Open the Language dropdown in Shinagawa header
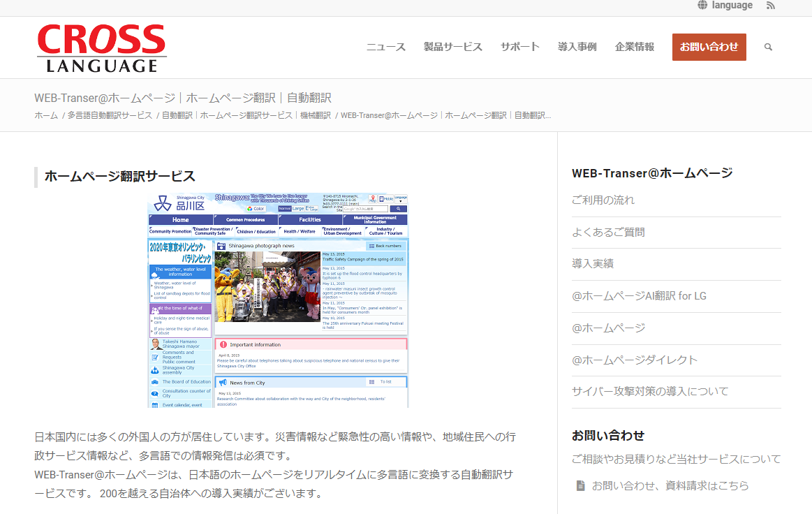 pos(401,199)
